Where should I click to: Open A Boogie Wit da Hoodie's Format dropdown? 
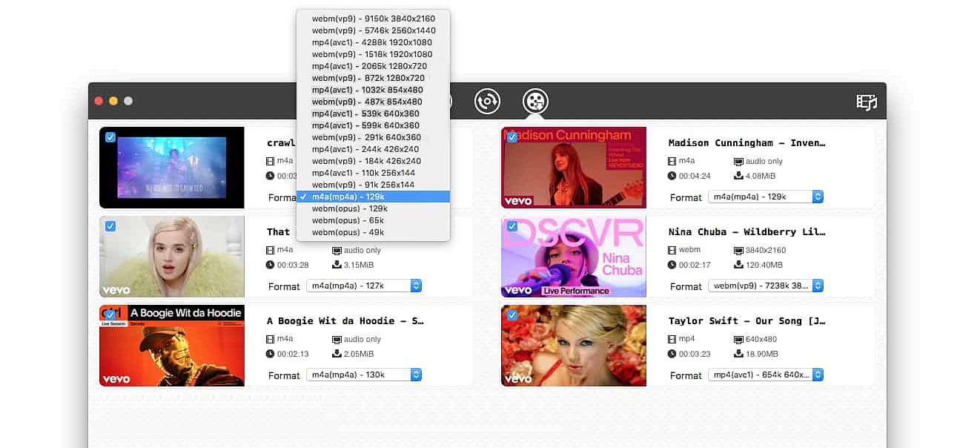[x=364, y=375]
